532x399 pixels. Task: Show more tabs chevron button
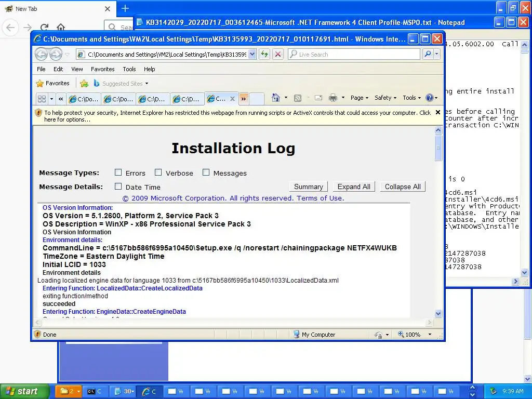tap(244, 99)
